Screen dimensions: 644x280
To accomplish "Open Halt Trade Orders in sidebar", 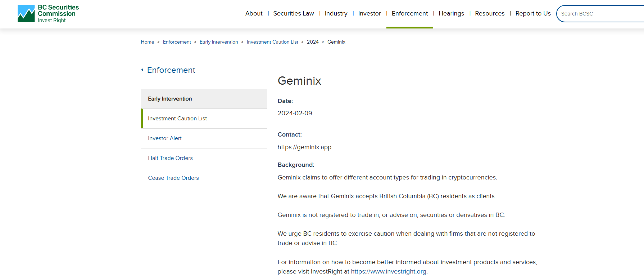I will pyautogui.click(x=204, y=158).
